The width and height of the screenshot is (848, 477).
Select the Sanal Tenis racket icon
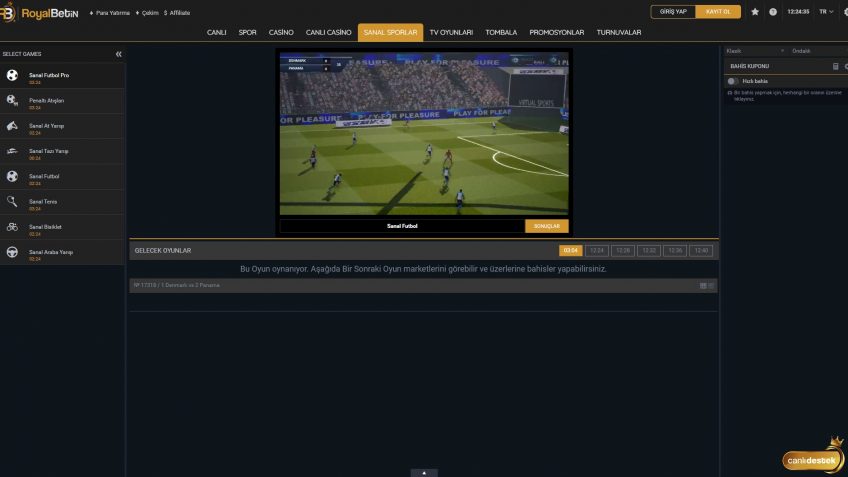(x=12, y=201)
